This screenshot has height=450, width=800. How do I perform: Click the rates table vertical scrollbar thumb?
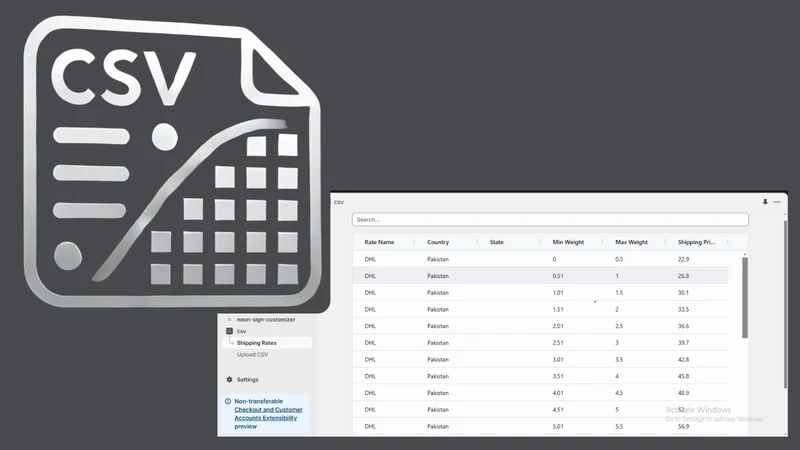[x=745, y=298]
